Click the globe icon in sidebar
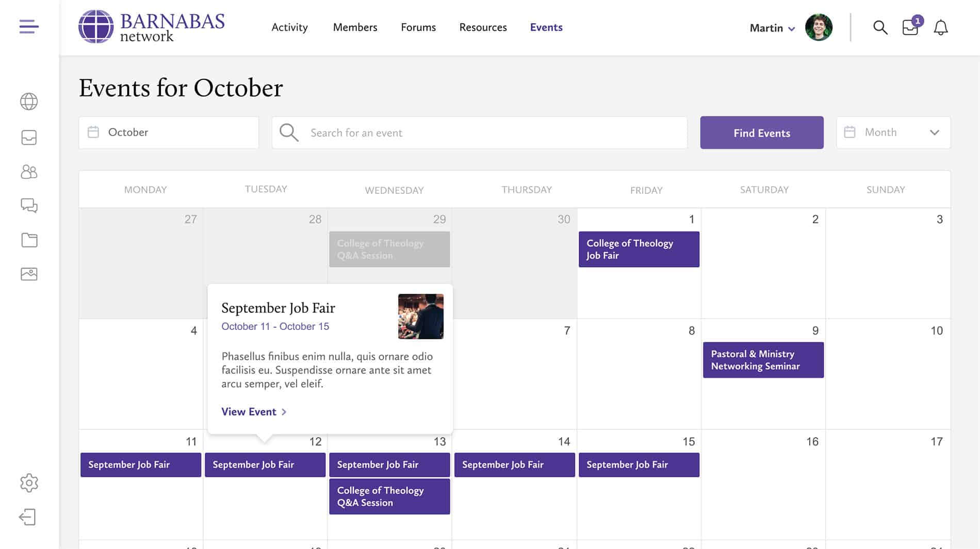The height and width of the screenshot is (549, 980). tap(29, 102)
